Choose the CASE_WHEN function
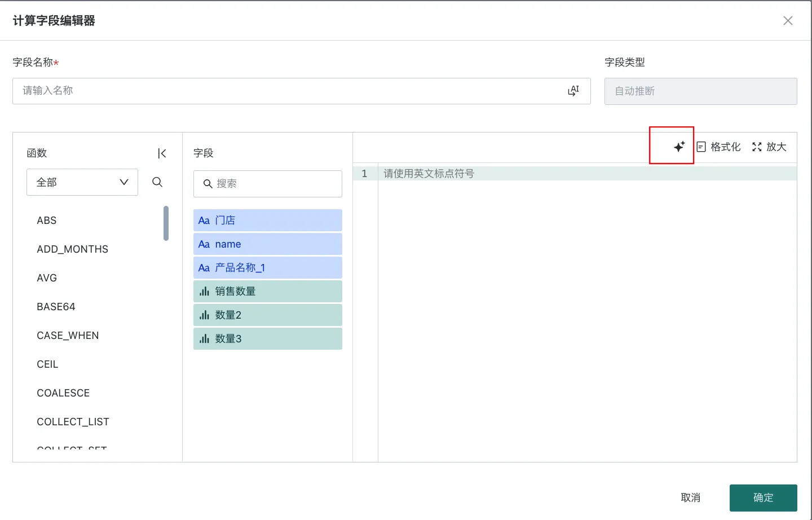The height and width of the screenshot is (520, 812). [68, 336]
